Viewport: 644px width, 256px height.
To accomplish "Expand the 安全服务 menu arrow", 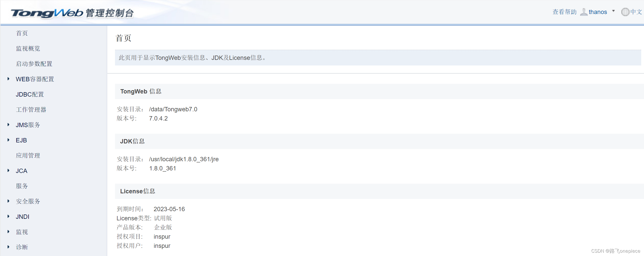I will 8,201.
